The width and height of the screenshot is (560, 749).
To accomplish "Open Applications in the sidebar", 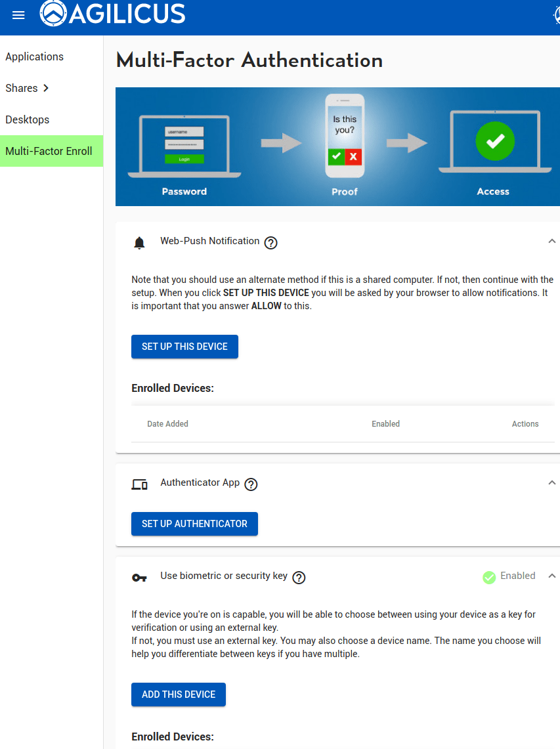I will [34, 56].
